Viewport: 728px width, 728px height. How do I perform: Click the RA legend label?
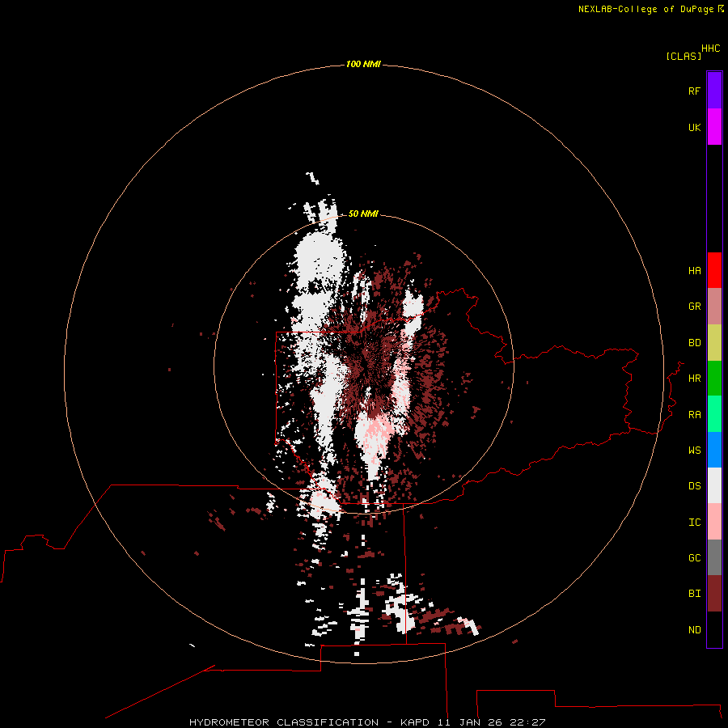point(694,414)
